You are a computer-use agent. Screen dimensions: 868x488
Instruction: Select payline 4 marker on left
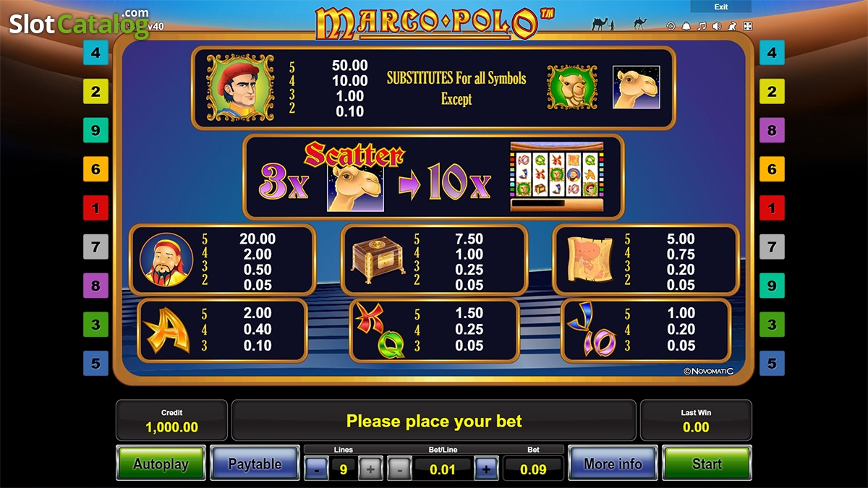coord(95,53)
